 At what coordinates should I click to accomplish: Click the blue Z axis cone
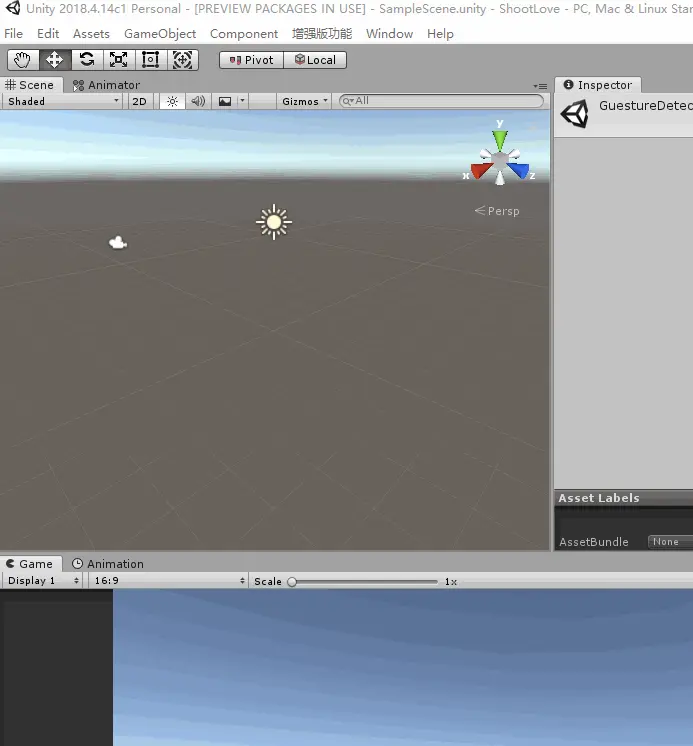(518, 170)
